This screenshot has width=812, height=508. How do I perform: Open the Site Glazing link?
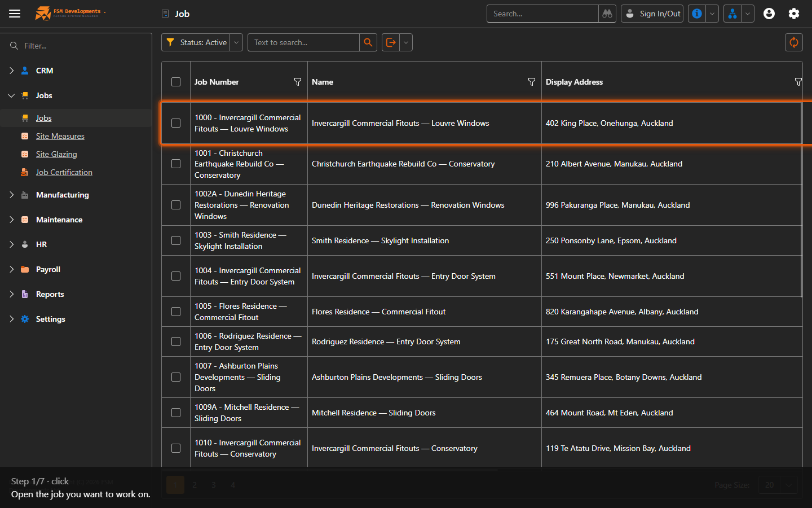click(x=56, y=154)
